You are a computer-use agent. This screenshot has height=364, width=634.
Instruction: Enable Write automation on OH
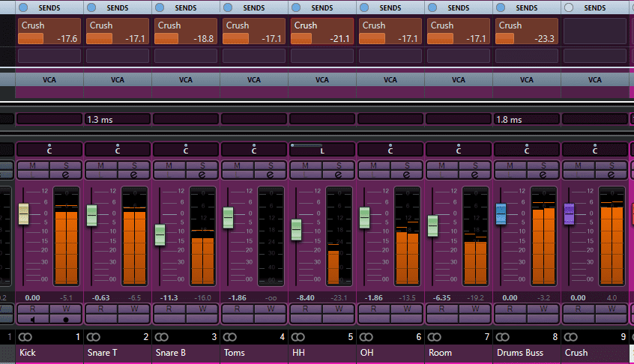(406, 309)
